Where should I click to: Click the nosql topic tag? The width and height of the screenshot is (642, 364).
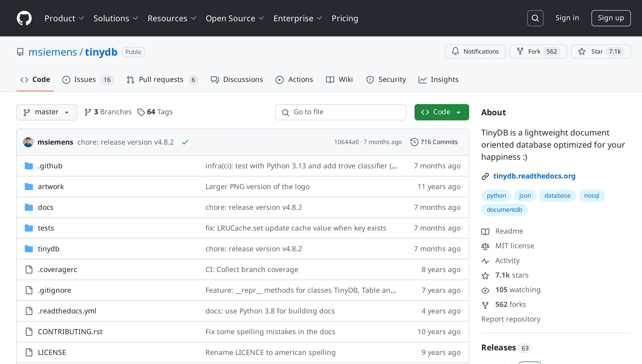592,195
